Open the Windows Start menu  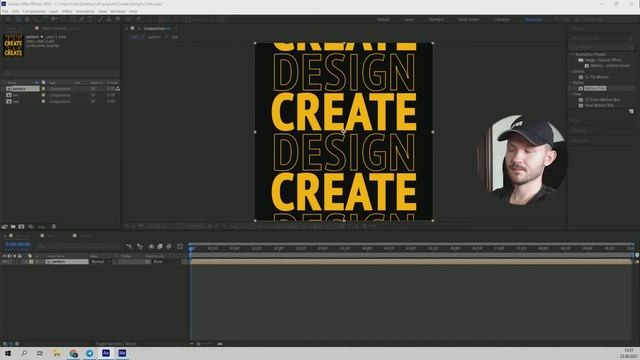click(x=8, y=353)
